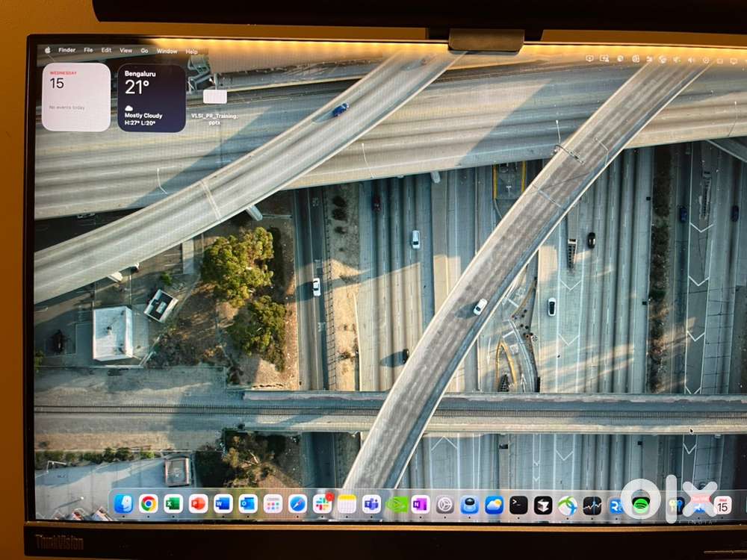The height and width of the screenshot is (560, 747).
Task: Open Microsoft OneNote from the dock
Action: (x=421, y=505)
